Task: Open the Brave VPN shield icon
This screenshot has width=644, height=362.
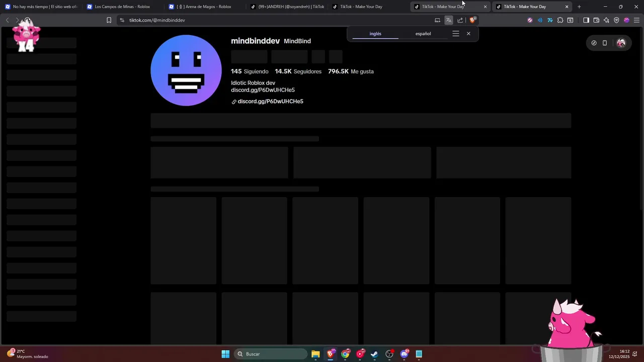Action: click(x=616, y=20)
